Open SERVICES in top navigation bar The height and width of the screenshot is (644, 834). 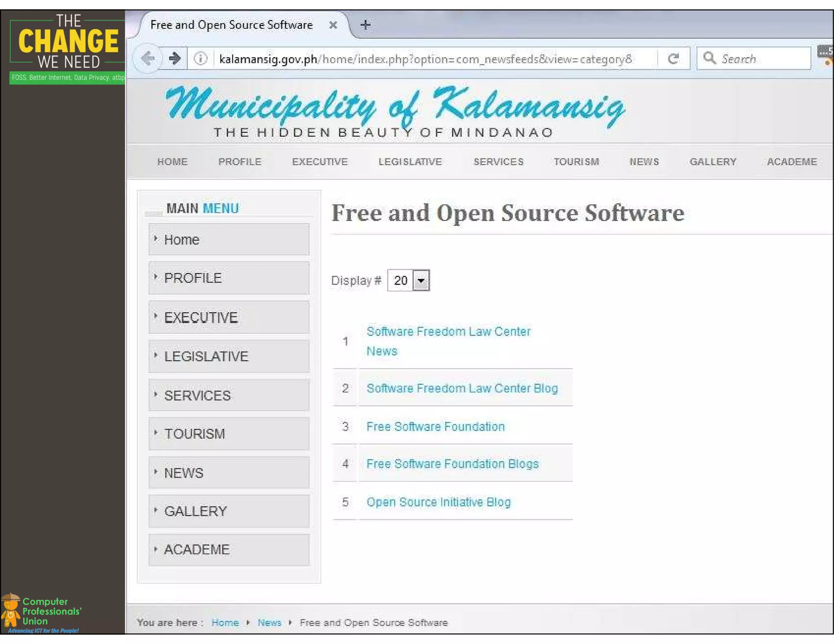[x=498, y=162]
